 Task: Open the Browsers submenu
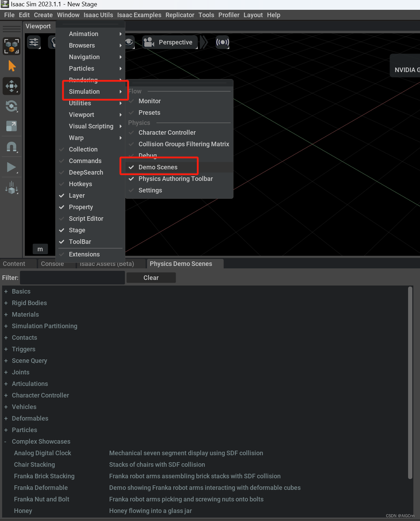click(x=90, y=45)
